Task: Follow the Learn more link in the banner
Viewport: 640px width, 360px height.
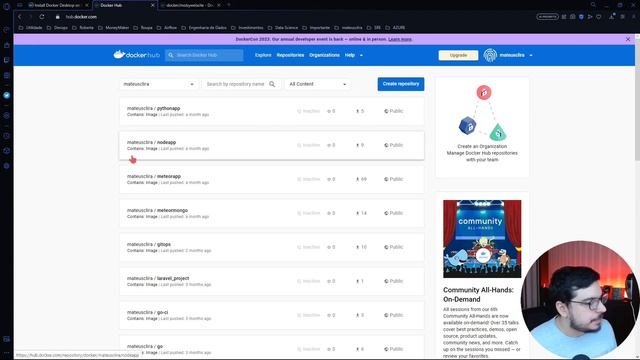Action: pos(400,39)
